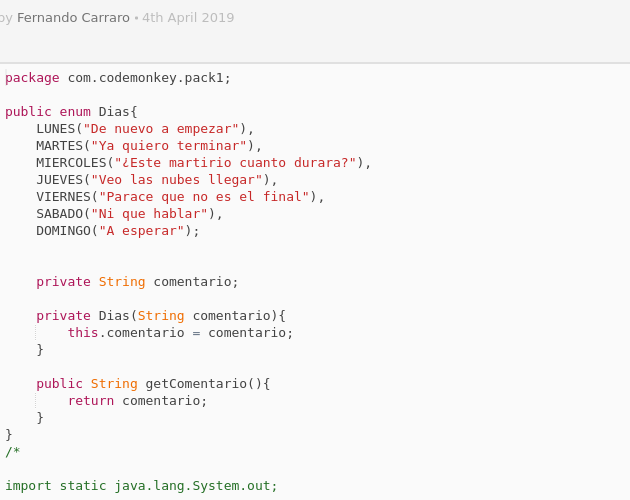Place cursor on package com.codemonkey.pack1 line

118,78
